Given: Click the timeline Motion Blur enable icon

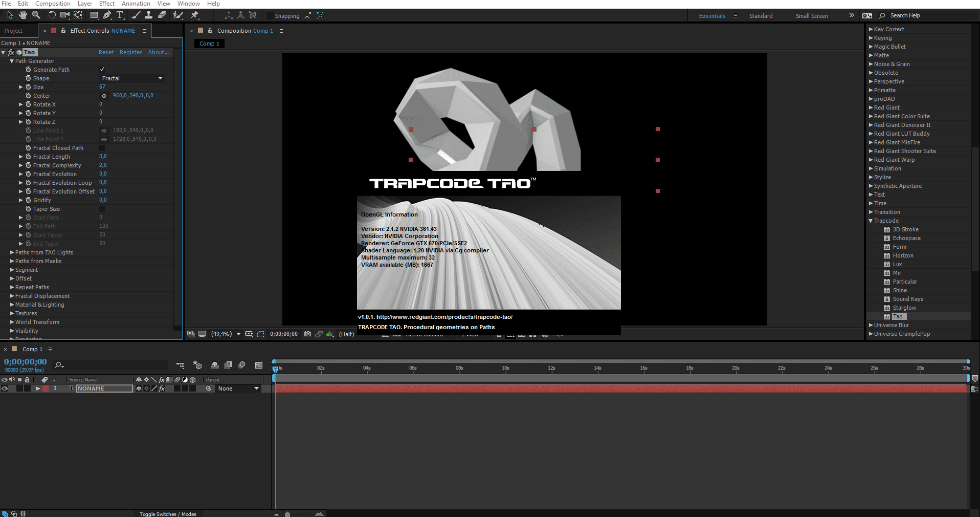Looking at the screenshot, I should (x=242, y=365).
